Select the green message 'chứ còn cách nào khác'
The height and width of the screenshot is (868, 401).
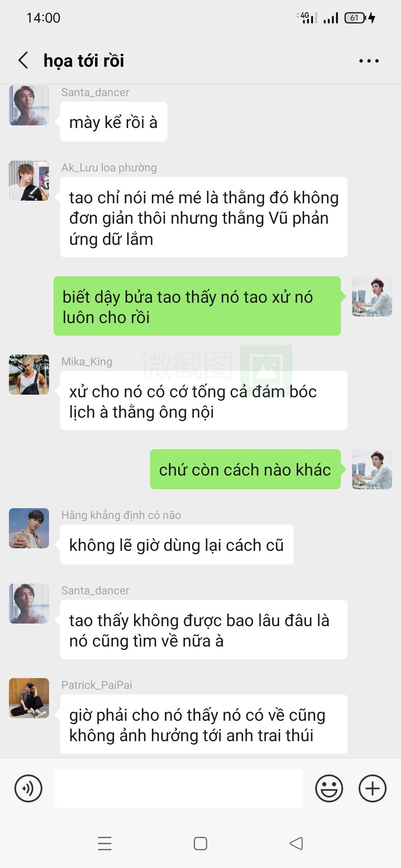(x=245, y=469)
